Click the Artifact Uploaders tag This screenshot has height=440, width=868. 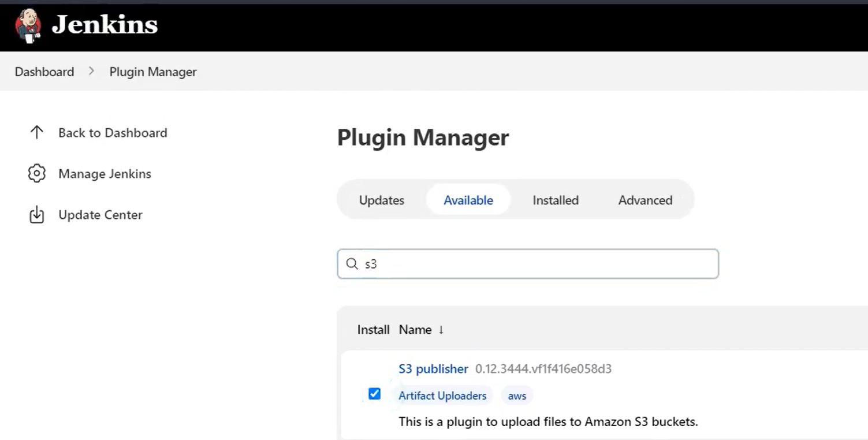point(442,396)
